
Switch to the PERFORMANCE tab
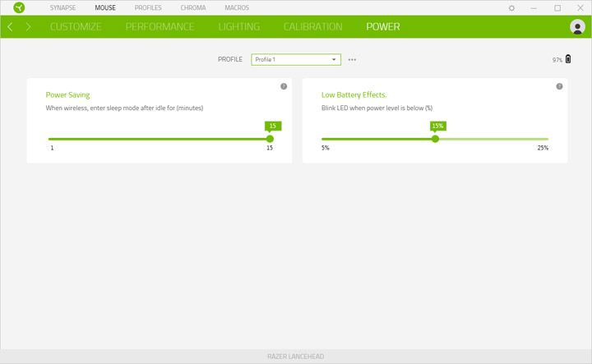point(160,27)
